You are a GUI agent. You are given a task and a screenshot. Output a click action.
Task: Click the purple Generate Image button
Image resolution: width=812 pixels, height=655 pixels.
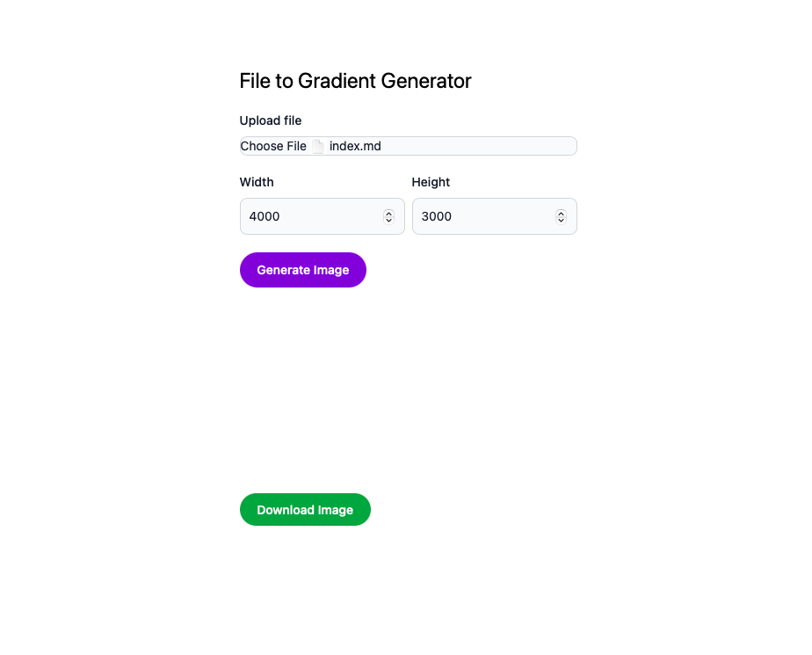point(302,270)
